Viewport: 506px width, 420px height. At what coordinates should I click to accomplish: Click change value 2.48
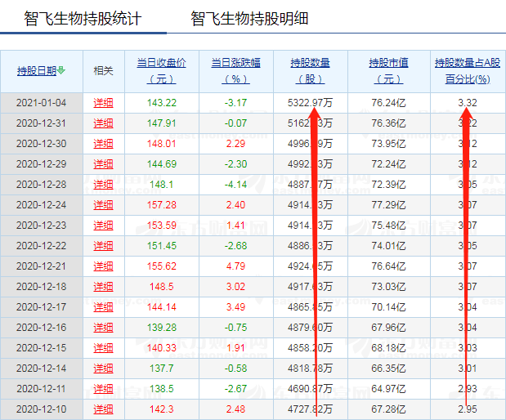[x=236, y=409]
